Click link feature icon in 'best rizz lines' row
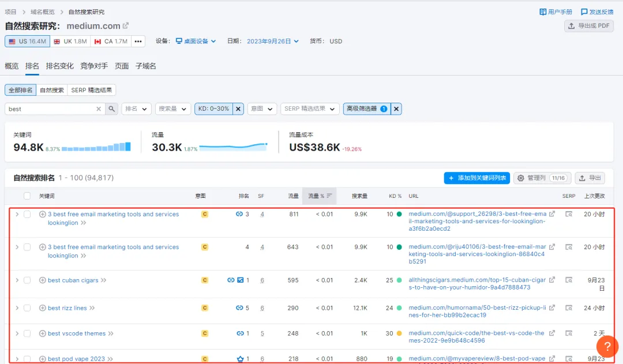Viewport: 623px width, 364px height. pos(239,308)
